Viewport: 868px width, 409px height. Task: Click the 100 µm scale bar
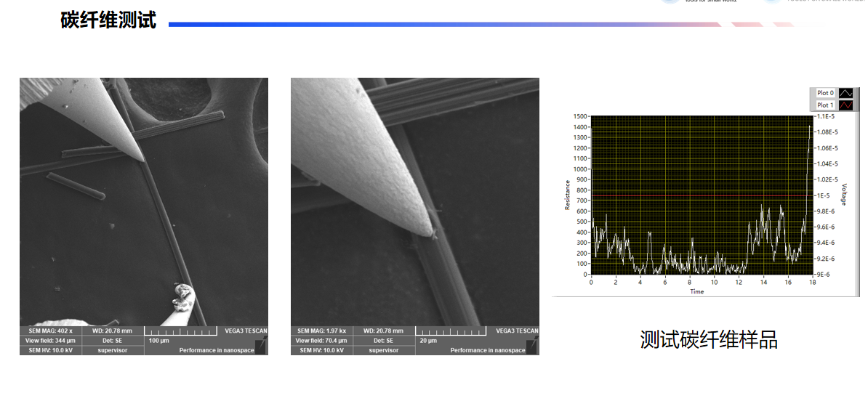coord(181,331)
